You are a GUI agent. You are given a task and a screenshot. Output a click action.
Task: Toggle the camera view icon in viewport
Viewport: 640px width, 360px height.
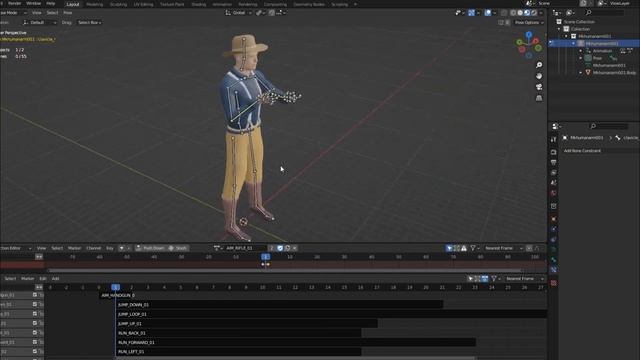(x=539, y=87)
